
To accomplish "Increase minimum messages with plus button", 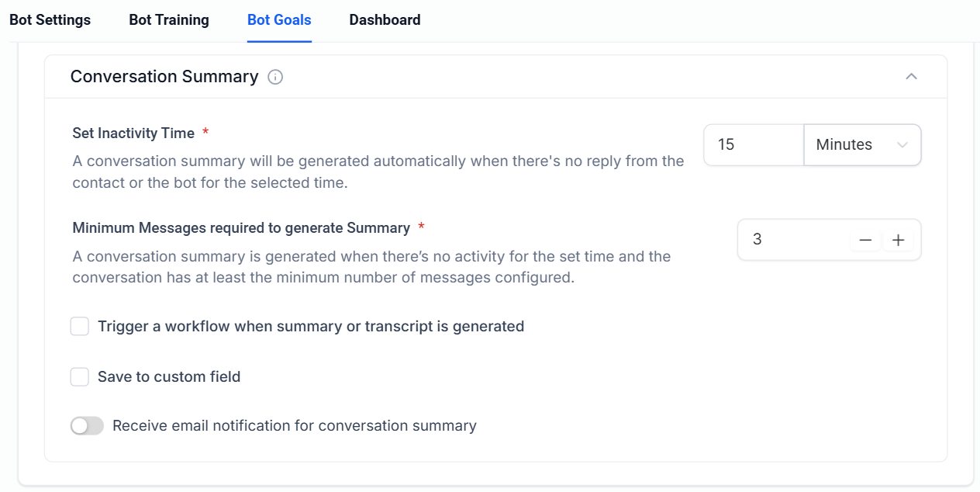I will pyautogui.click(x=898, y=241).
